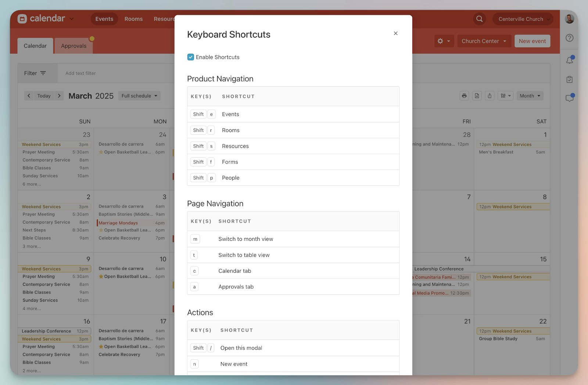Viewport: 588px width, 385px height.
Task: Expand the Full schedule dropdown
Action: (x=139, y=96)
